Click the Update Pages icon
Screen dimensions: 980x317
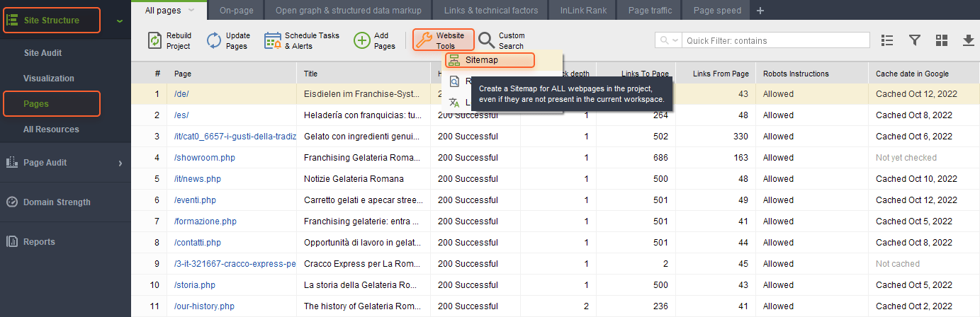[214, 40]
